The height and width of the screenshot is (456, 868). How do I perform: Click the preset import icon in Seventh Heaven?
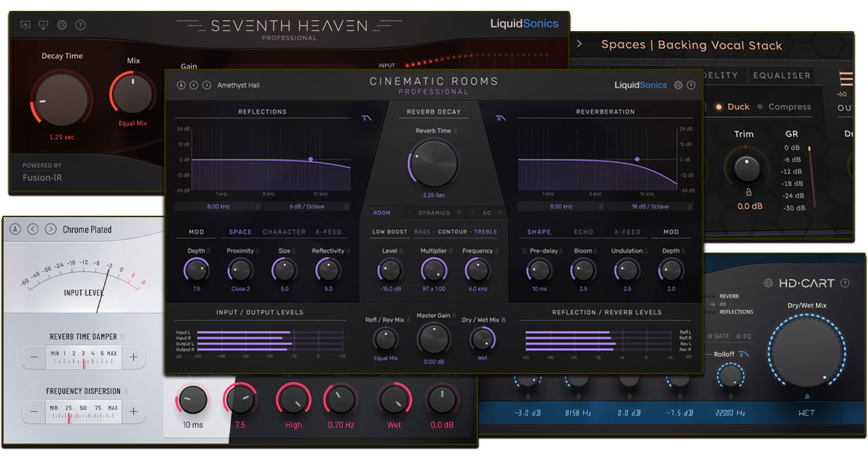coord(43,25)
